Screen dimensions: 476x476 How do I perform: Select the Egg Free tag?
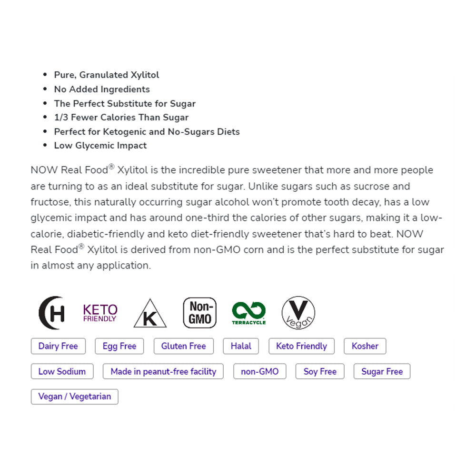(119, 346)
